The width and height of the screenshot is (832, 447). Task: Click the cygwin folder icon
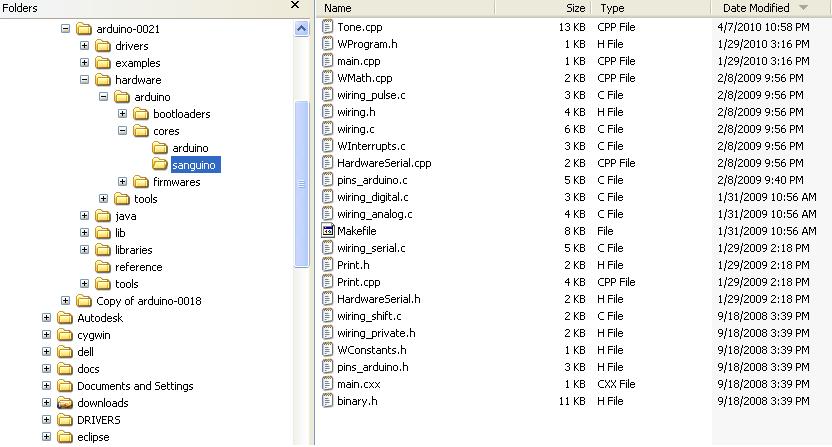point(65,334)
